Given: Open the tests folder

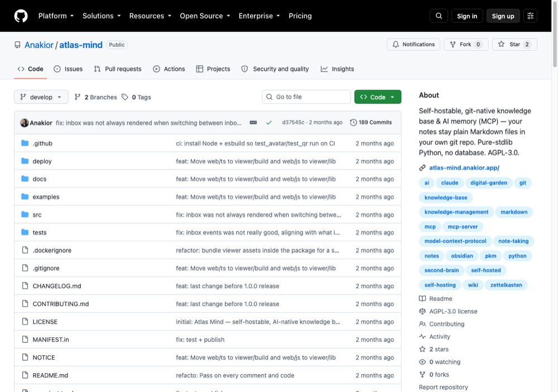Looking at the screenshot, I should [40, 233].
